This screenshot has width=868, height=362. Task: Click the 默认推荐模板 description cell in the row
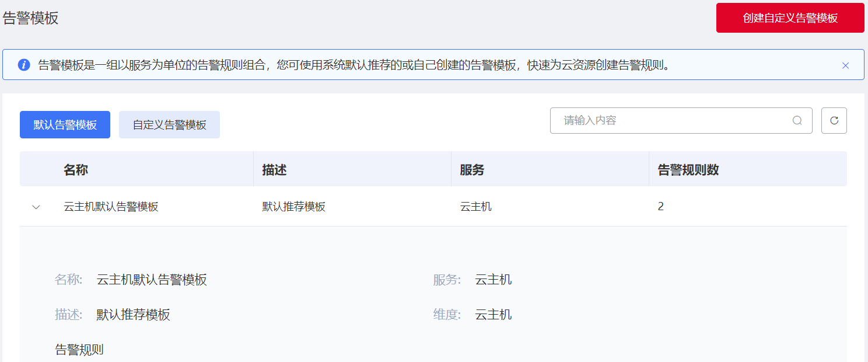293,207
